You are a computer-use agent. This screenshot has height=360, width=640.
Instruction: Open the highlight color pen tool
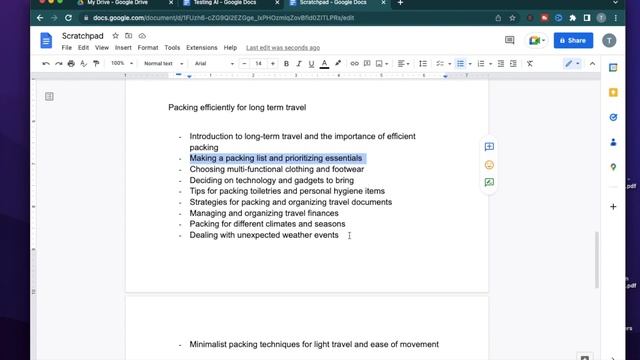tap(338, 63)
